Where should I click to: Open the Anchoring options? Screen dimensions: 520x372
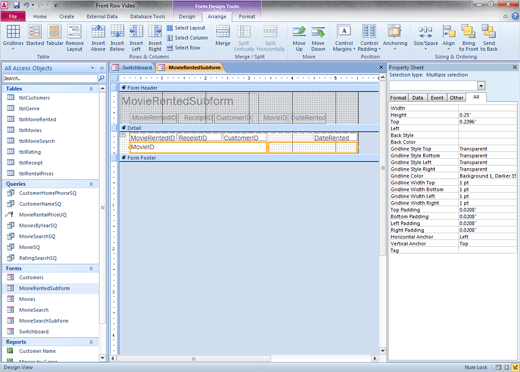(395, 38)
